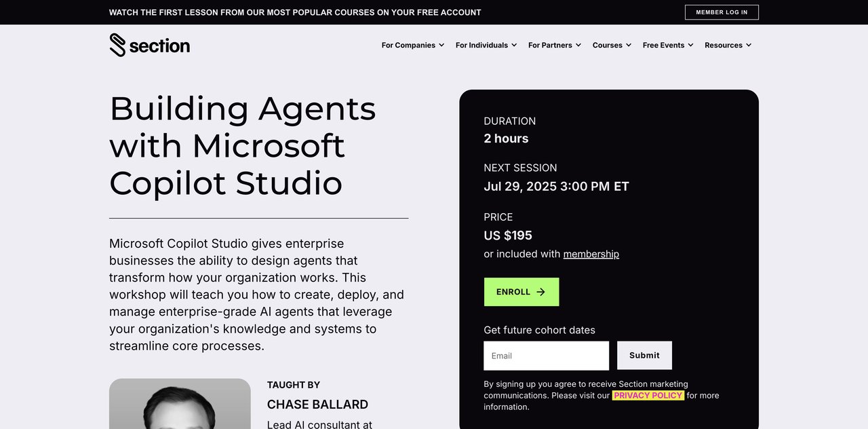The image size is (868, 429).
Task: Expand the chevron next to For Partners
Action: [x=578, y=45]
